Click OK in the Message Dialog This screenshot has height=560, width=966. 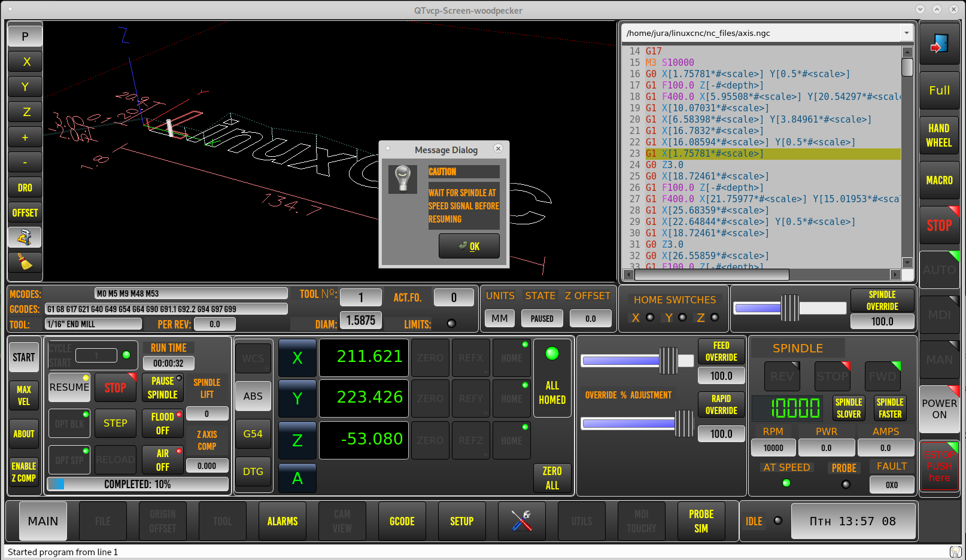469,246
